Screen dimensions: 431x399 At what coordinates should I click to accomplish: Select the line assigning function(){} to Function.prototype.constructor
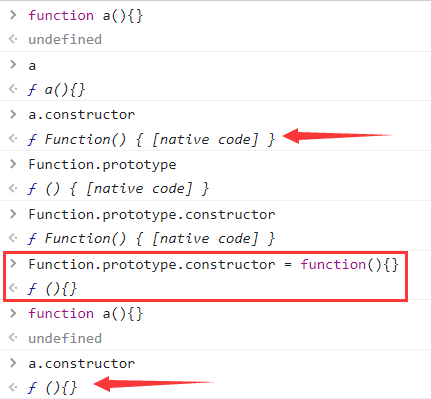pos(213,264)
